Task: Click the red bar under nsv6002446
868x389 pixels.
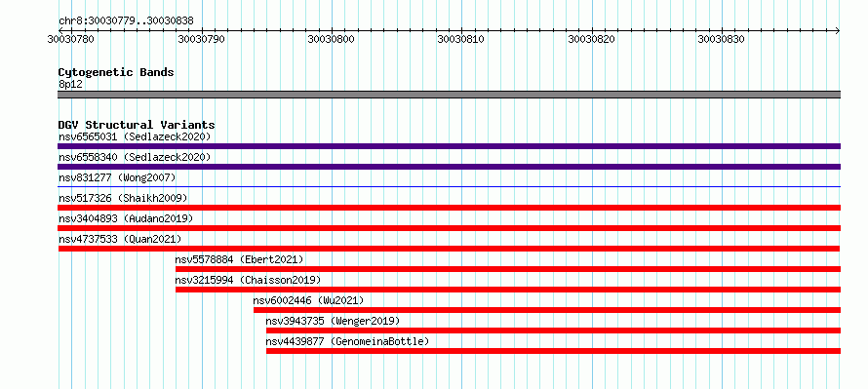Action: pyautogui.click(x=547, y=310)
